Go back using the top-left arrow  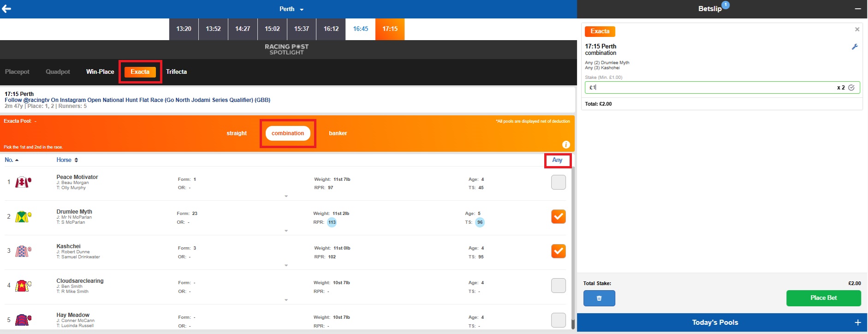tap(6, 9)
